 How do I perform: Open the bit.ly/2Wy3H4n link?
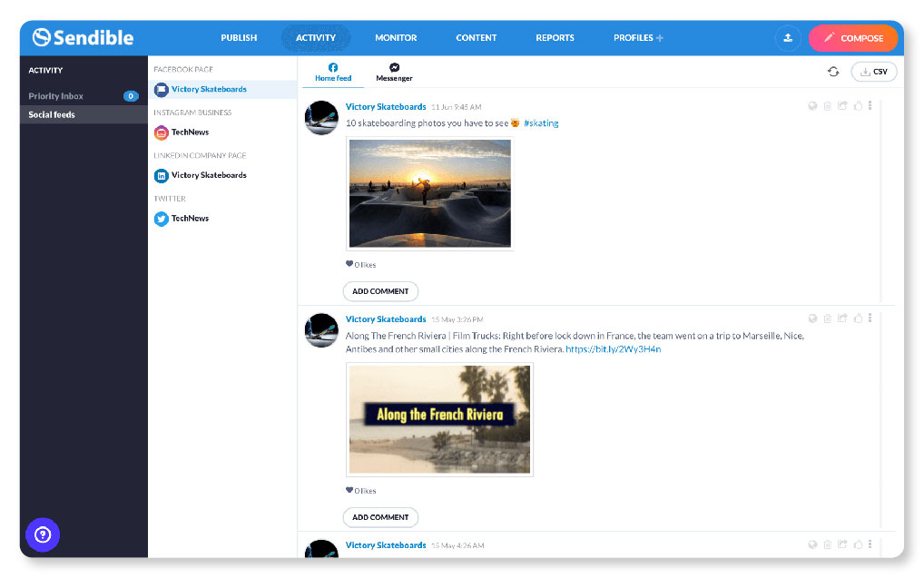614,349
